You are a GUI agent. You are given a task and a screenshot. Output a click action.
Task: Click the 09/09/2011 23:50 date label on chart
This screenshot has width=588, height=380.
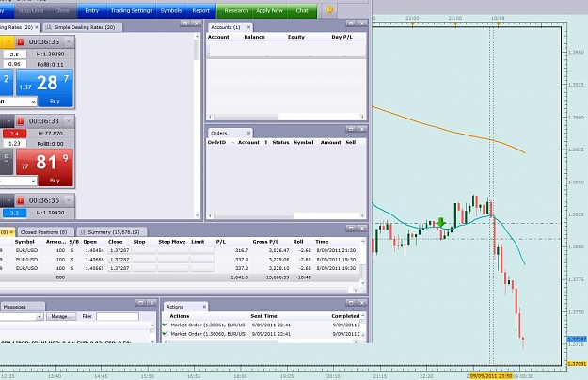click(x=491, y=376)
